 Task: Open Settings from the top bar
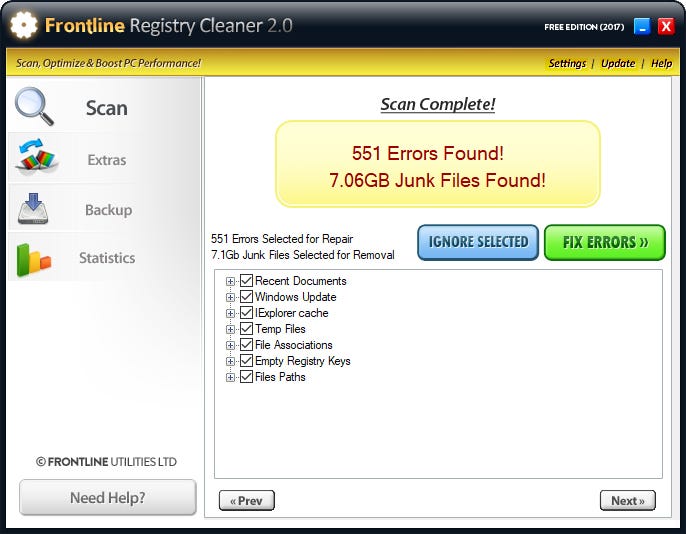567,63
